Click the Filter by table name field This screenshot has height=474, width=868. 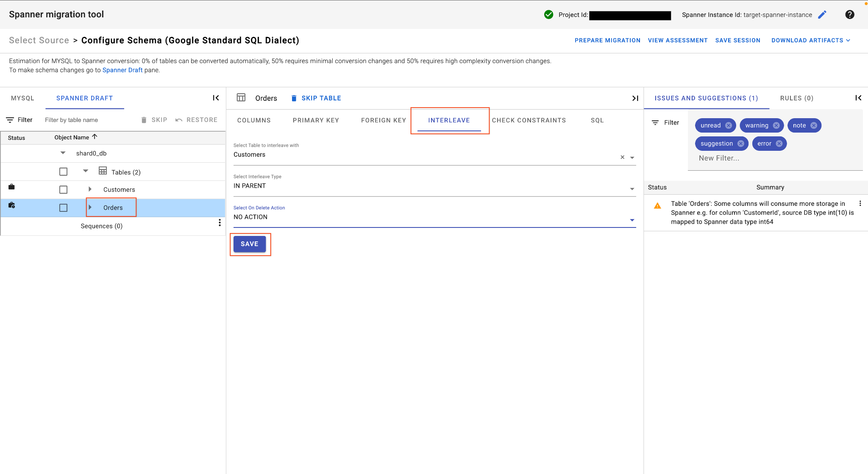89,120
